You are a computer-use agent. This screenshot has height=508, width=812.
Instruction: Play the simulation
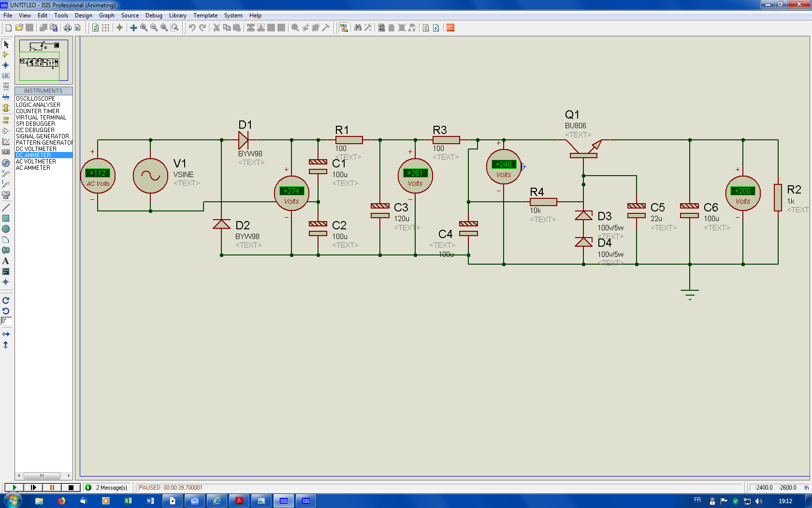pyautogui.click(x=14, y=487)
